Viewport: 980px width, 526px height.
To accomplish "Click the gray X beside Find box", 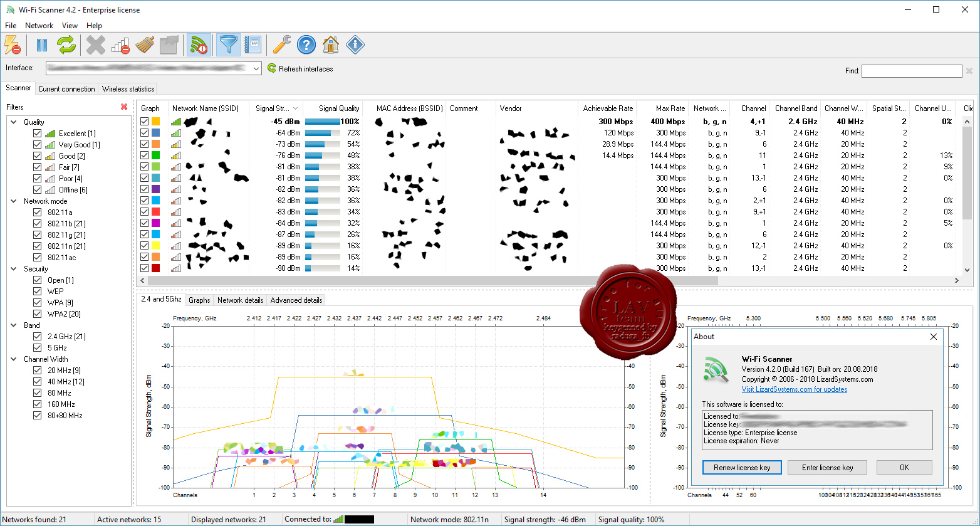I will (969, 71).
